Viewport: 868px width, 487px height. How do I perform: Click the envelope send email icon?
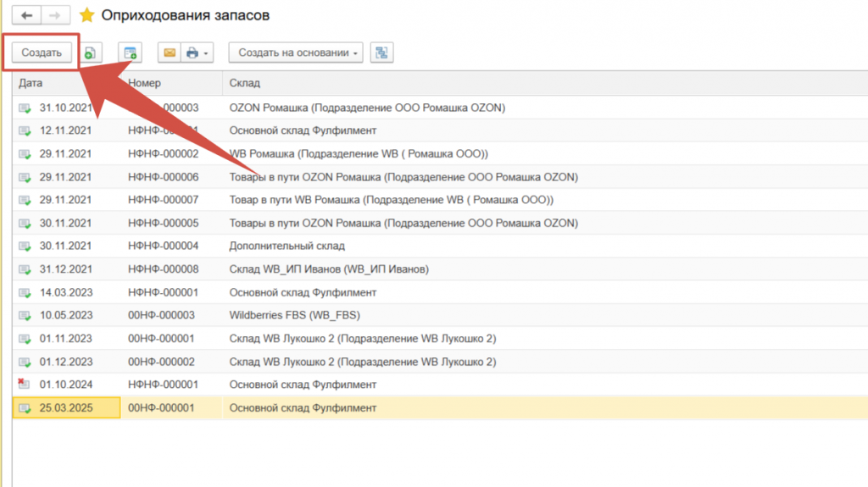[169, 53]
